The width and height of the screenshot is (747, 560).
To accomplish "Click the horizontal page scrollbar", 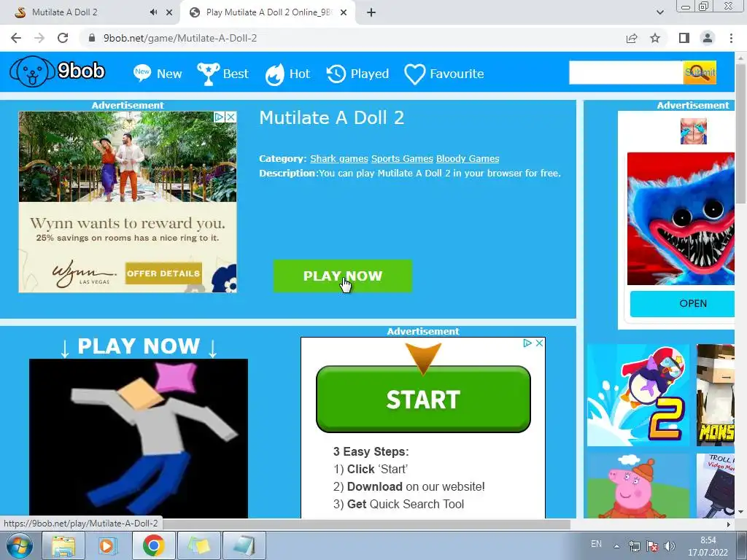I will click(366, 524).
